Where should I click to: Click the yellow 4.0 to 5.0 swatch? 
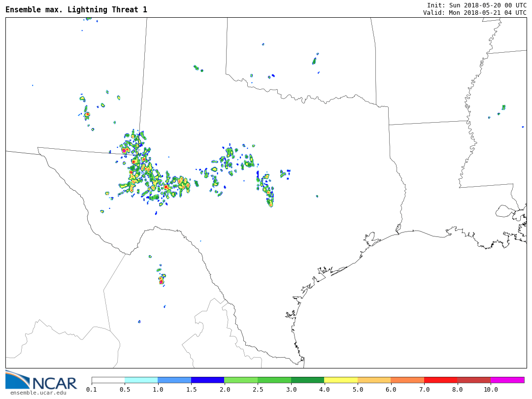[x=341, y=380]
